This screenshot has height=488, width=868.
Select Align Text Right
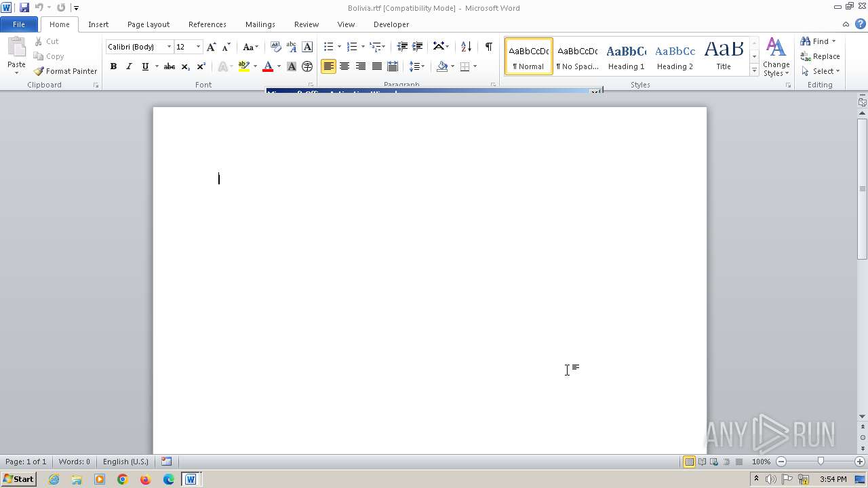tap(361, 66)
